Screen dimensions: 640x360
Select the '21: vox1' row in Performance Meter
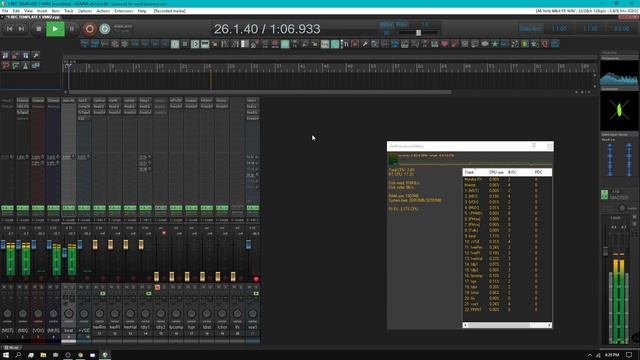click(x=507, y=304)
